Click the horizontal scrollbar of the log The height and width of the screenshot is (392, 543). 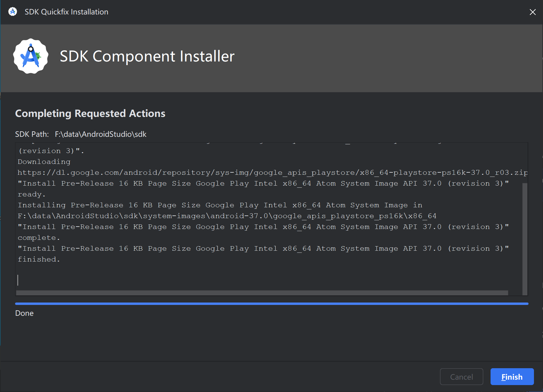coord(262,293)
